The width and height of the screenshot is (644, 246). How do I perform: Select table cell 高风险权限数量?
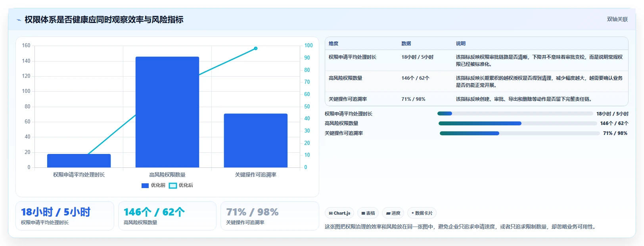click(345, 78)
